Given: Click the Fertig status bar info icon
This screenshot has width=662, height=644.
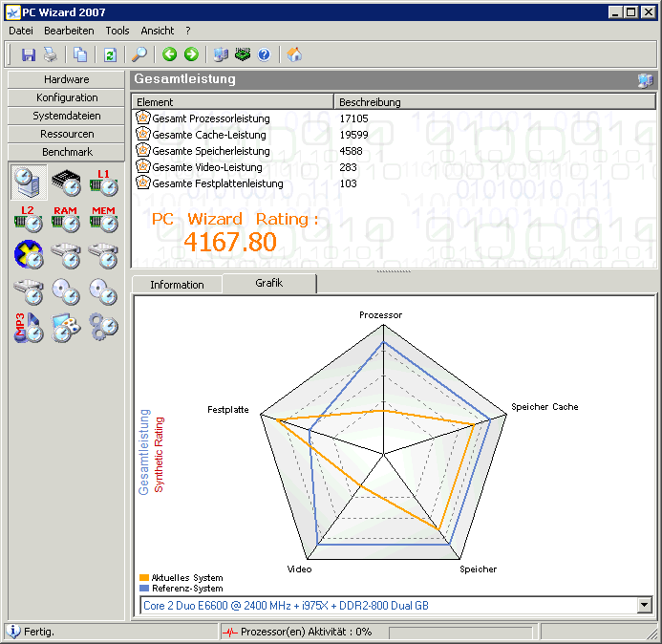Looking at the screenshot, I should pyautogui.click(x=13, y=632).
